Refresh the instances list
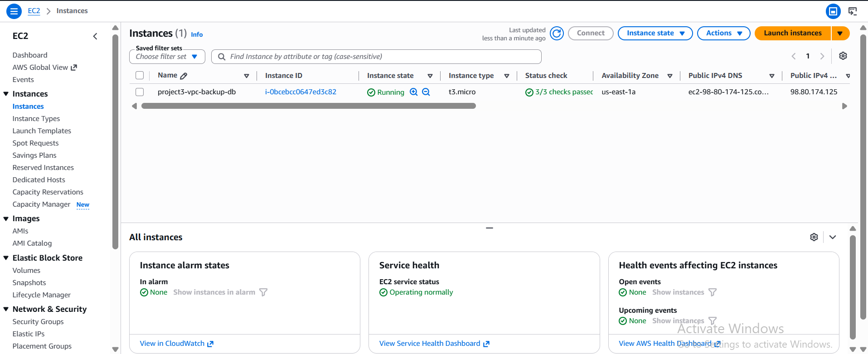Image resolution: width=868 pixels, height=354 pixels. click(x=557, y=33)
